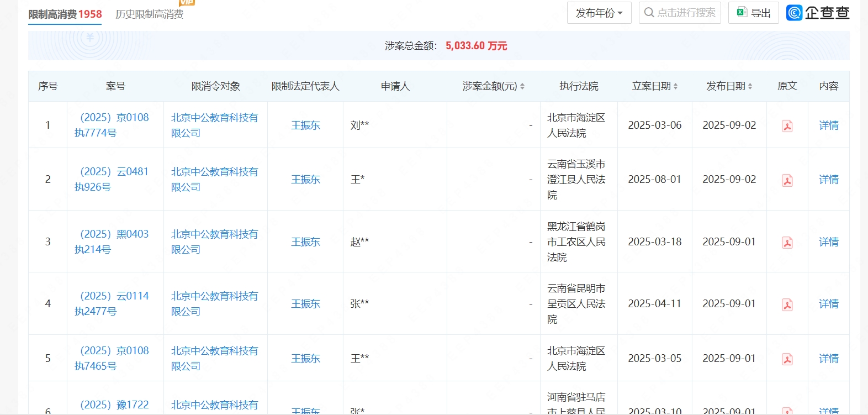The width and height of the screenshot is (868, 415).
Task: Open 王振东 link in row 3
Action: 305,242
